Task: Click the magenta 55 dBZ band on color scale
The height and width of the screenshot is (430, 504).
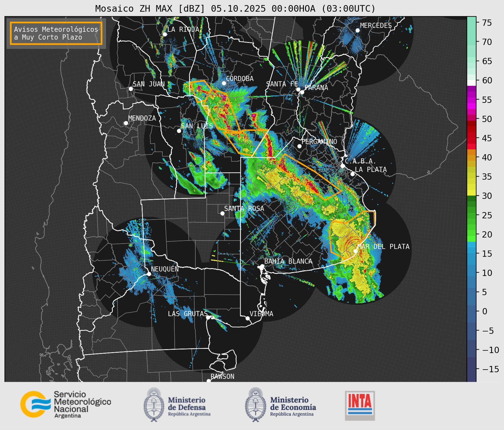Action: click(x=471, y=100)
